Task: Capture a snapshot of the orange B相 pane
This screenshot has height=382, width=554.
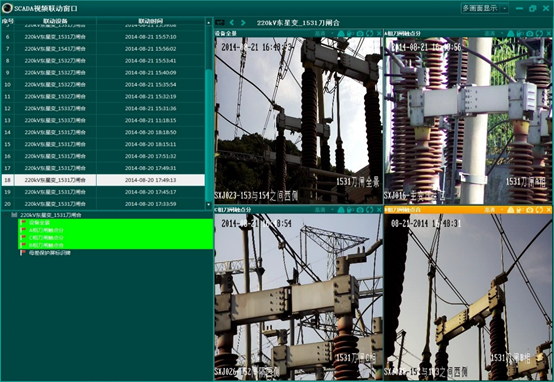Action: 530,210
